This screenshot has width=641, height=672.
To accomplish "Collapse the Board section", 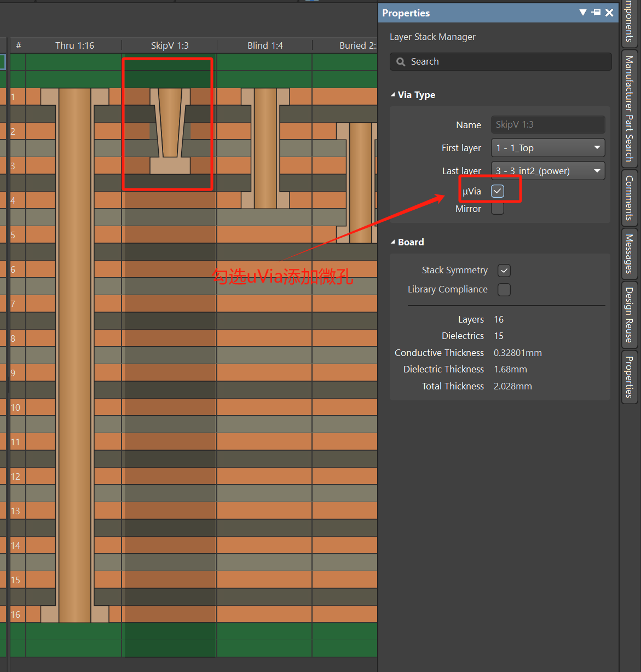I will [x=393, y=242].
